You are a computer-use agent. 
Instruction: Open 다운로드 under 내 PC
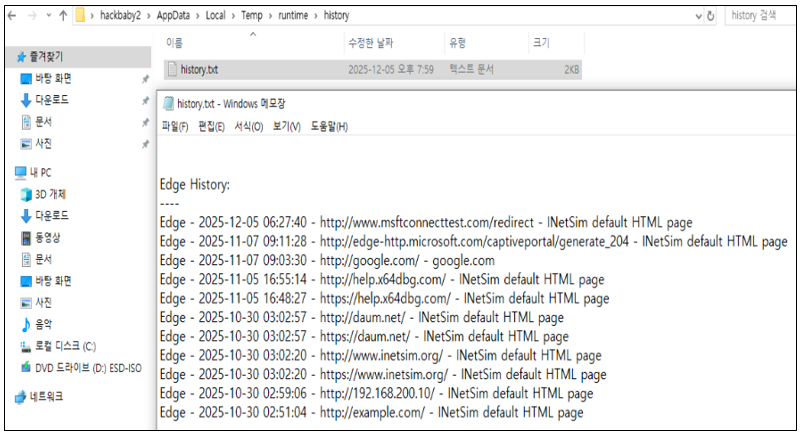[51, 215]
